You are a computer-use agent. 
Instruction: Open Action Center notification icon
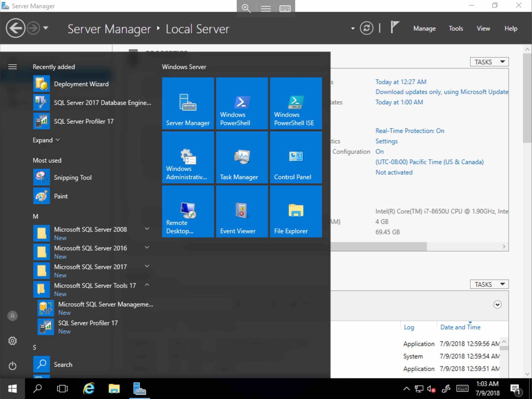tap(516, 389)
